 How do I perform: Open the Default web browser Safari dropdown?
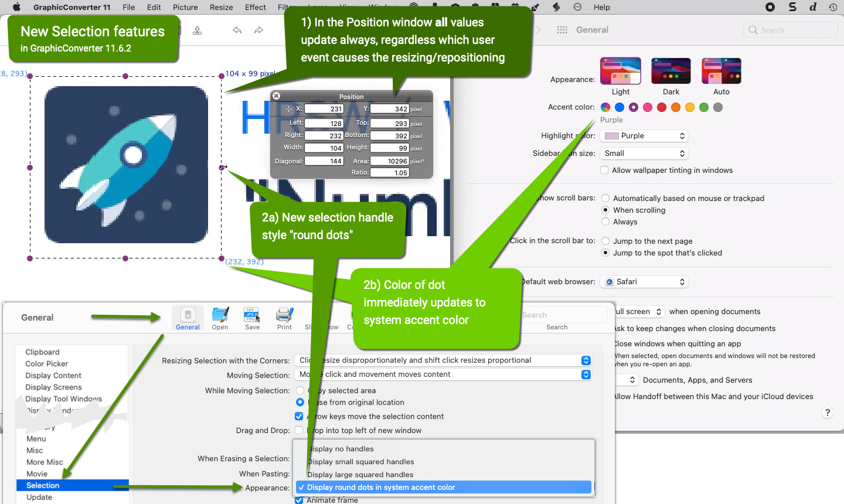click(x=644, y=282)
